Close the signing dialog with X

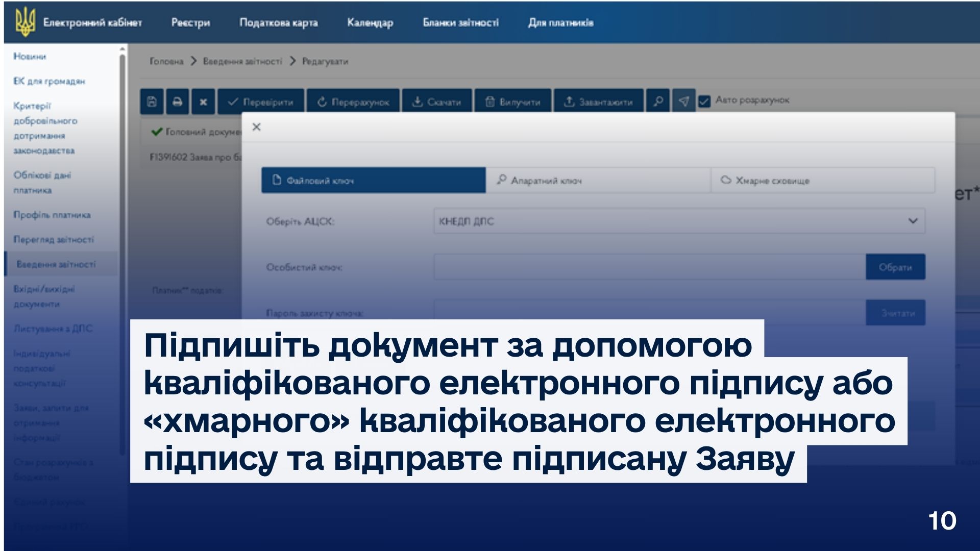click(x=257, y=127)
